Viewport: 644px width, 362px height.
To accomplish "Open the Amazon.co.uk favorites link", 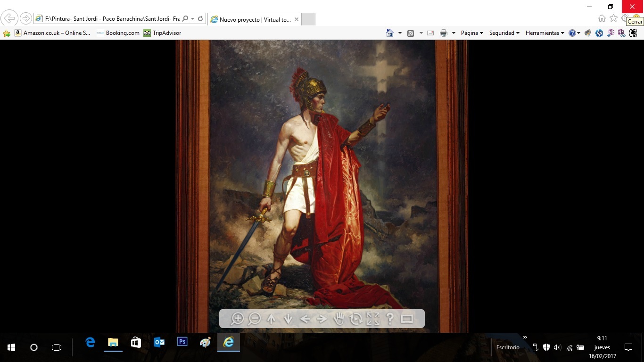I will (x=52, y=33).
